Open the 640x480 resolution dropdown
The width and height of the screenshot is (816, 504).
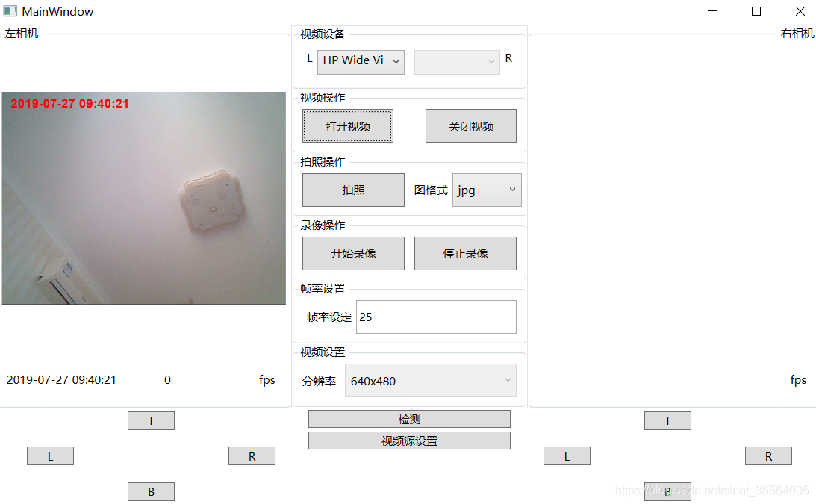430,381
